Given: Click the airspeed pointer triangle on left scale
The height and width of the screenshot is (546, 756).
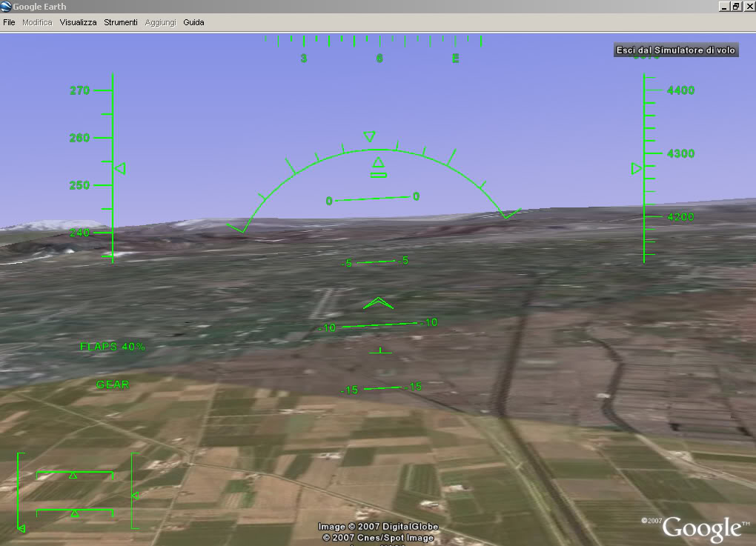Looking at the screenshot, I should (x=120, y=169).
